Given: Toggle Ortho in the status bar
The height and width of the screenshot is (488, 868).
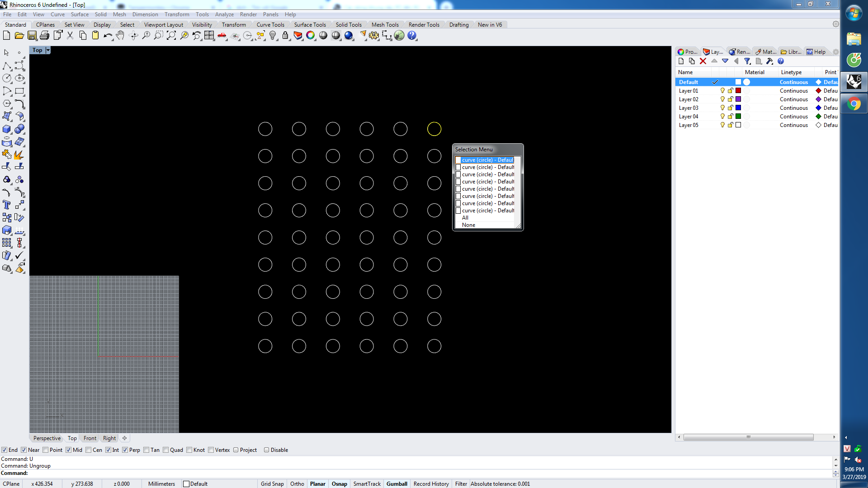Looking at the screenshot, I should tap(297, 484).
